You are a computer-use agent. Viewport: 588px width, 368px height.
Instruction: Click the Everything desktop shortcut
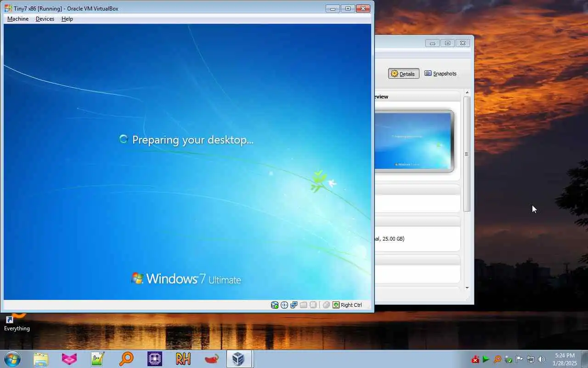click(17, 323)
